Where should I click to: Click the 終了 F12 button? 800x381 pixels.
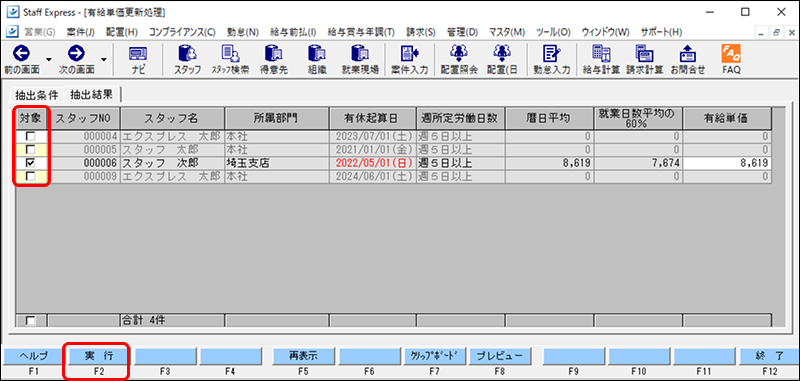[769, 356]
